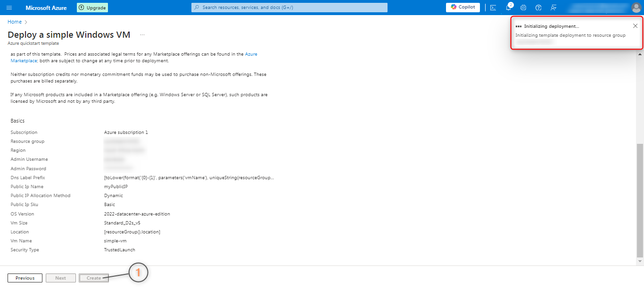This screenshot has width=644, height=290.
Task: Click the disabled Next button
Action: [x=61, y=278]
